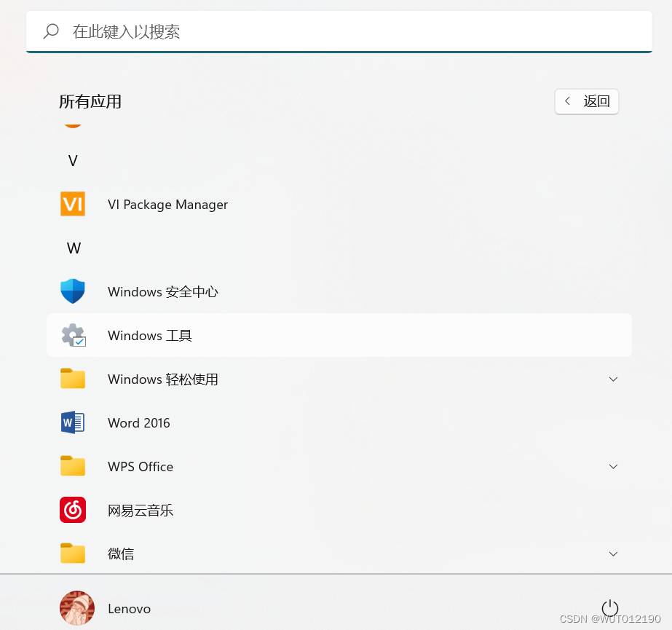672x630 pixels.
Task: Open the NetEase Cloud Music icon
Action: point(73,510)
